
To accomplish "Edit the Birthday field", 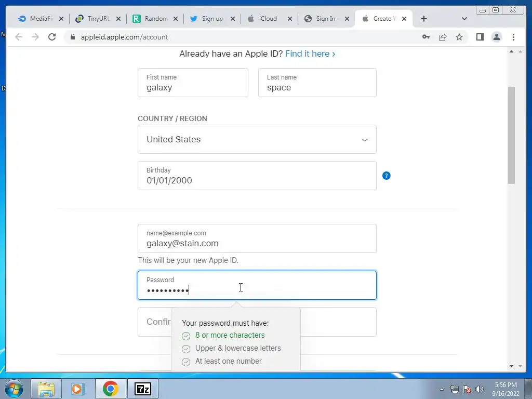I will click(x=257, y=176).
